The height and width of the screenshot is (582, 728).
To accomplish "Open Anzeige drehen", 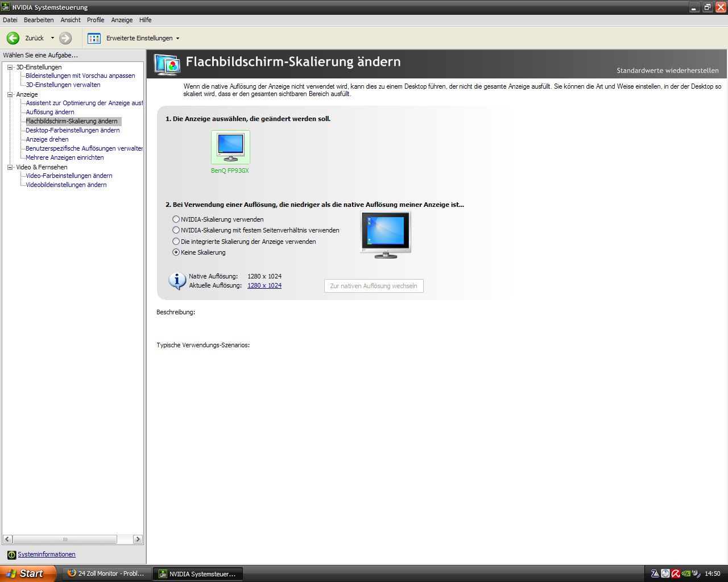I will tap(47, 139).
